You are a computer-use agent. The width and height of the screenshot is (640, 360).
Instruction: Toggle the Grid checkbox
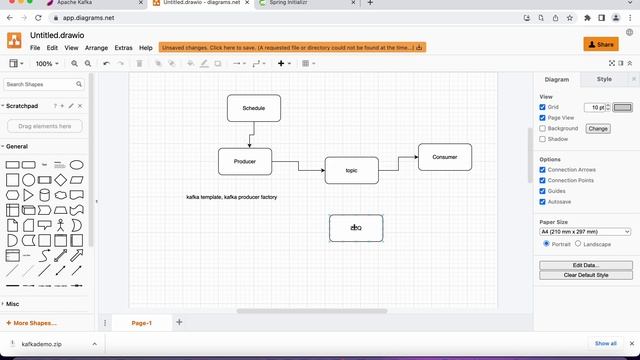coord(542,107)
